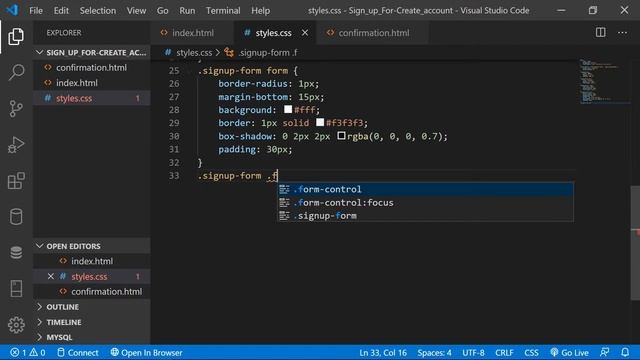The height and width of the screenshot is (360, 640).
Task: Select index.html in Open Editors
Action: (91, 261)
